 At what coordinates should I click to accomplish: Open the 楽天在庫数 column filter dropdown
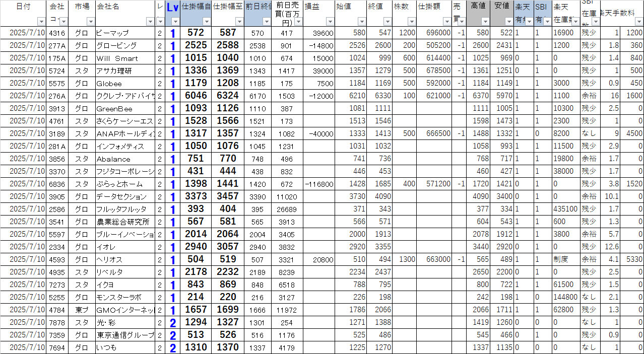pos(575,22)
